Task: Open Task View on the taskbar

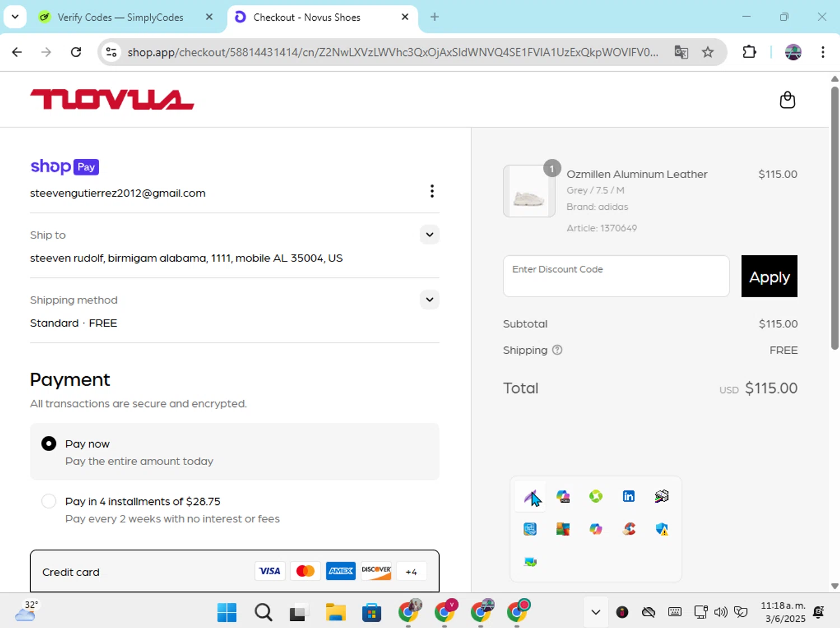Action: pyautogui.click(x=299, y=613)
